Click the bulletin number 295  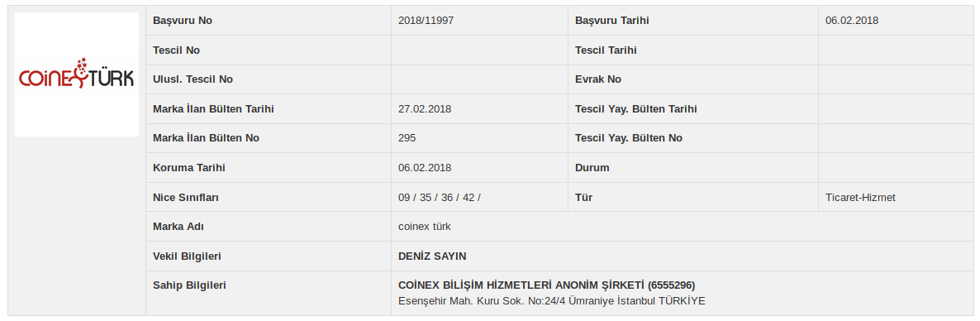pos(407,138)
